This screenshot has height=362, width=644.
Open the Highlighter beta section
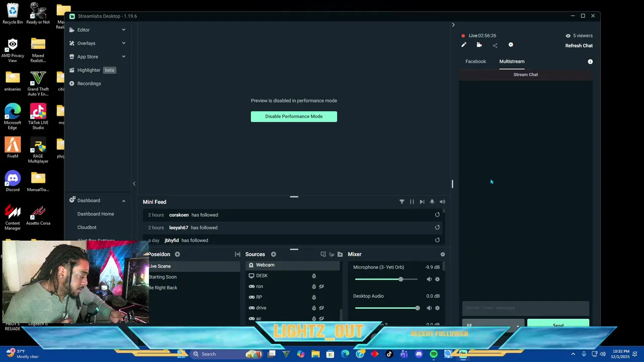click(93, 70)
